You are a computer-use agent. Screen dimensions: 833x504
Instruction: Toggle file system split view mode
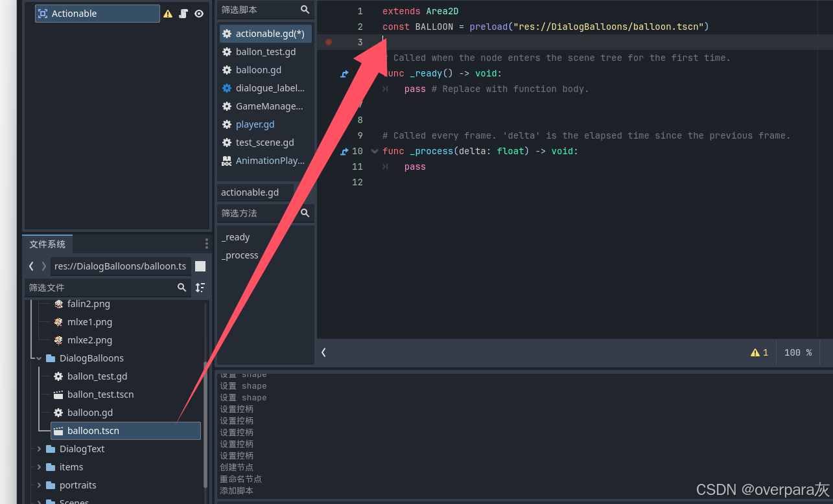[x=200, y=266]
